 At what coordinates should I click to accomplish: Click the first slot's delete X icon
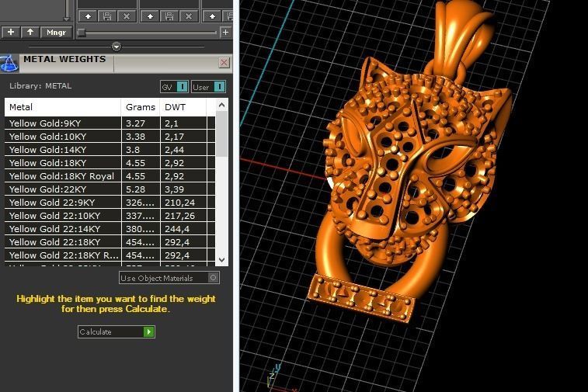(x=127, y=16)
